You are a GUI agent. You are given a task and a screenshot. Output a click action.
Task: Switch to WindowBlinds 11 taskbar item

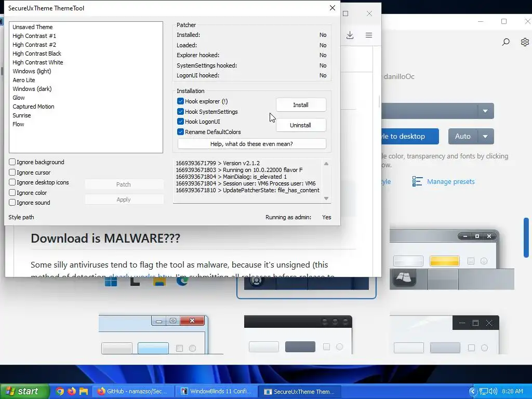217,391
